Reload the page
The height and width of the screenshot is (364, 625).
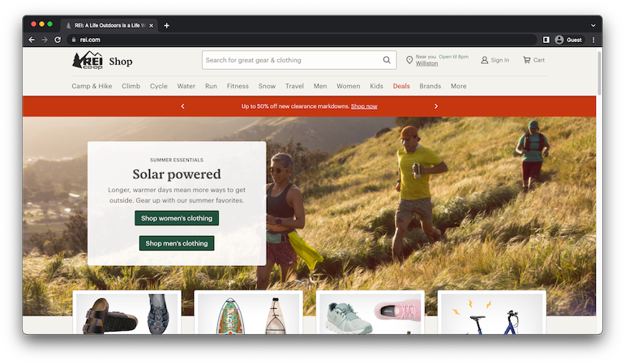click(x=58, y=40)
